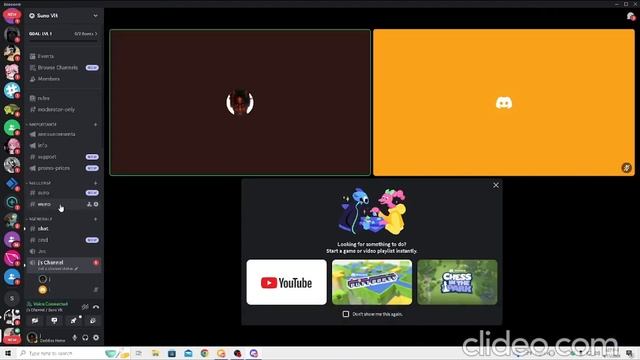This screenshot has height=360, width=640.
Task: Launch the Chess in the Park activity
Action: pyautogui.click(x=457, y=282)
